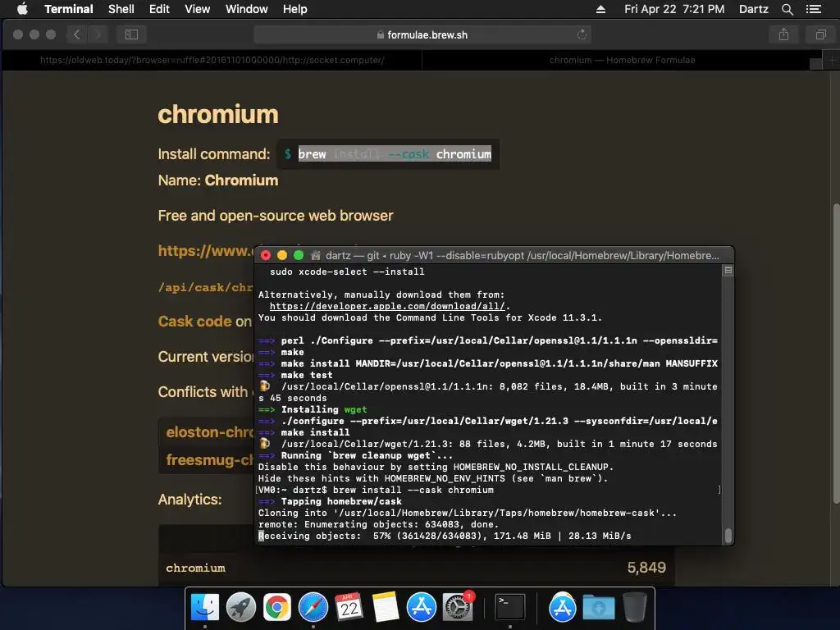Click the 5,849 analytics value

pos(646,568)
